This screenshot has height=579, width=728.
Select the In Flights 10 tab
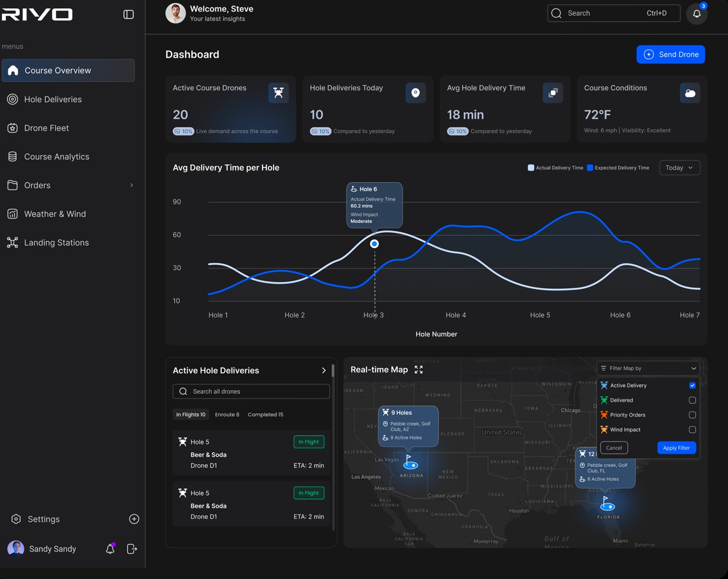191,415
